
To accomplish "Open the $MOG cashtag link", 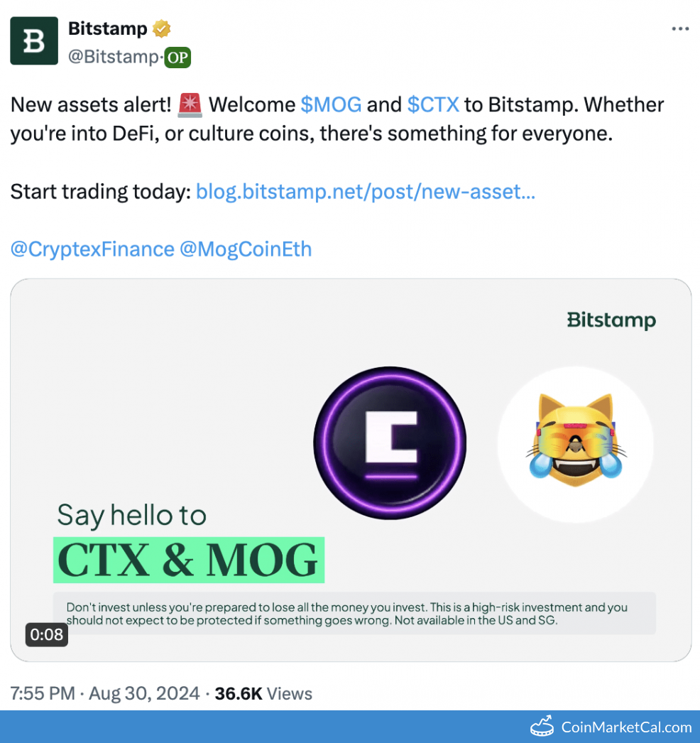I will point(331,104).
